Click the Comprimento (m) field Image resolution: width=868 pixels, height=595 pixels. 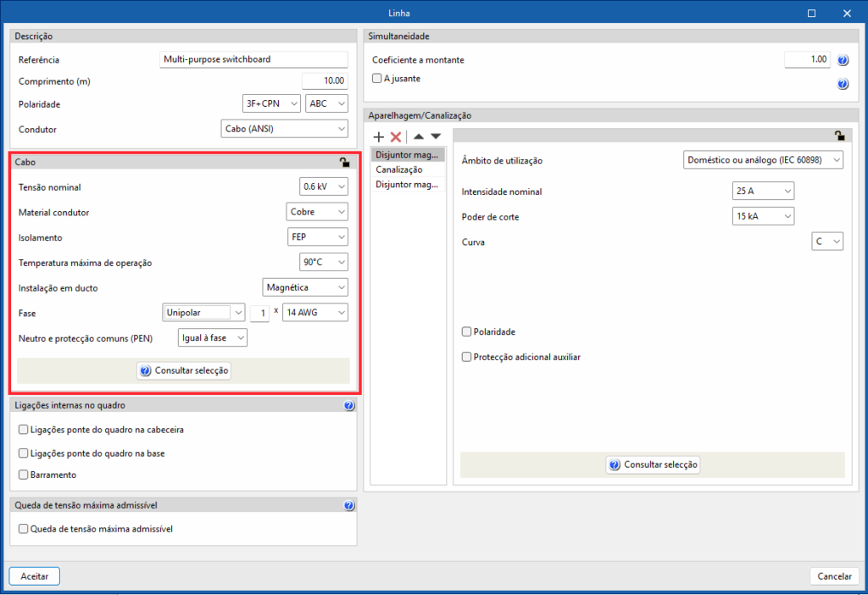[325, 81]
